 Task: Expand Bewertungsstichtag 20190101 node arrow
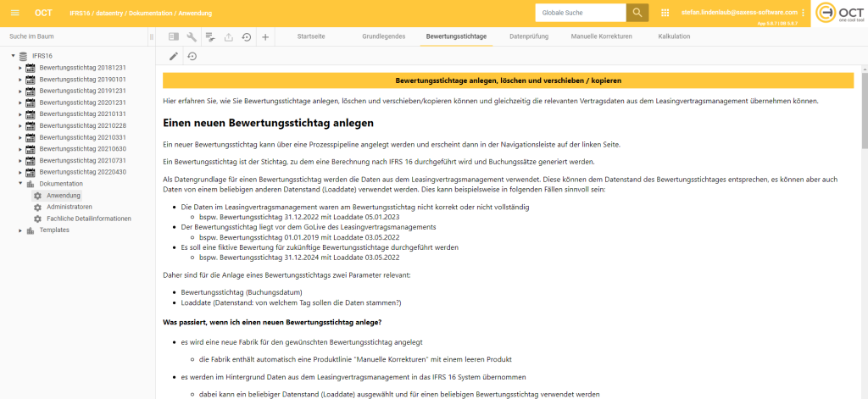click(x=20, y=79)
